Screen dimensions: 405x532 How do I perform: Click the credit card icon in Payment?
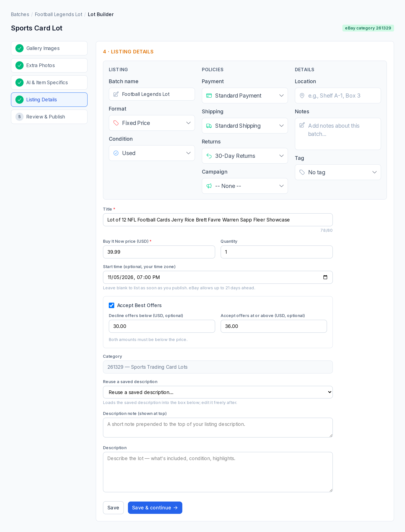pos(209,96)
